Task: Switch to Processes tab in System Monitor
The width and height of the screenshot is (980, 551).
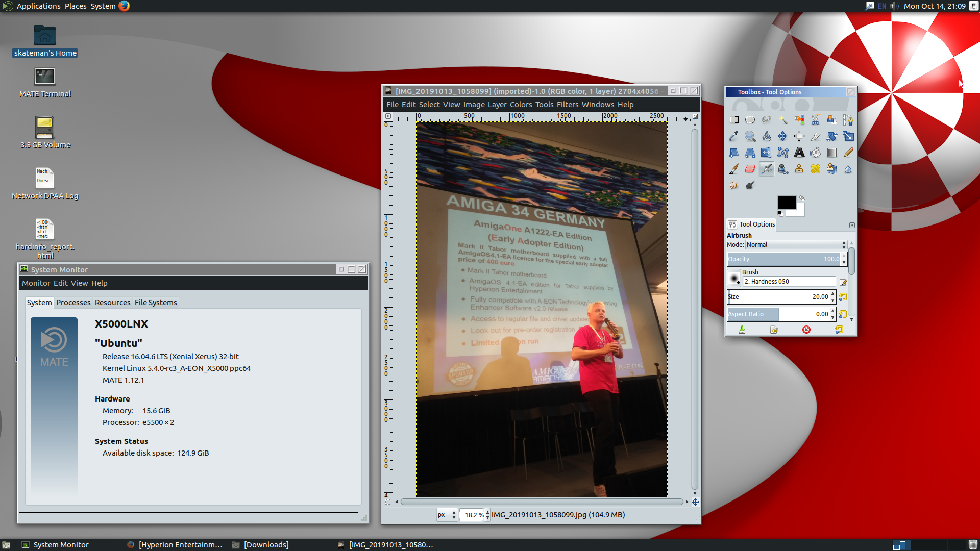Action: point(73,303)
